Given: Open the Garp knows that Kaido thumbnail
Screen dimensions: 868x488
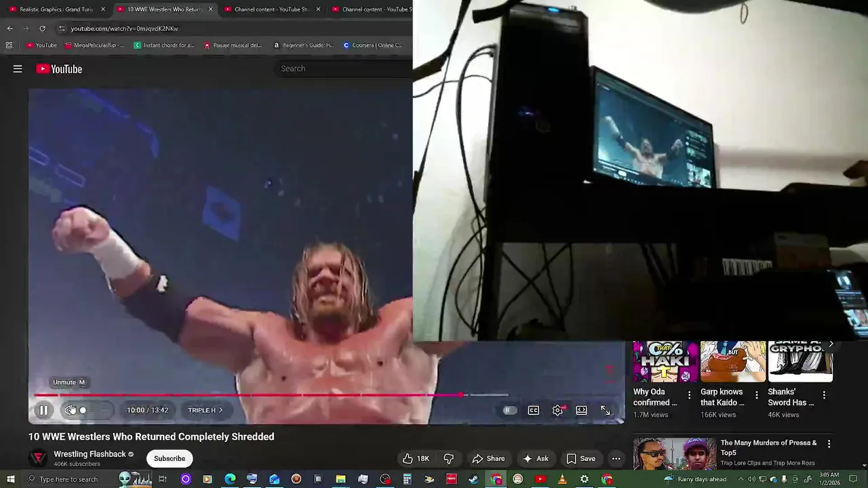Looking at the screenshot, I should pos(732,362).
